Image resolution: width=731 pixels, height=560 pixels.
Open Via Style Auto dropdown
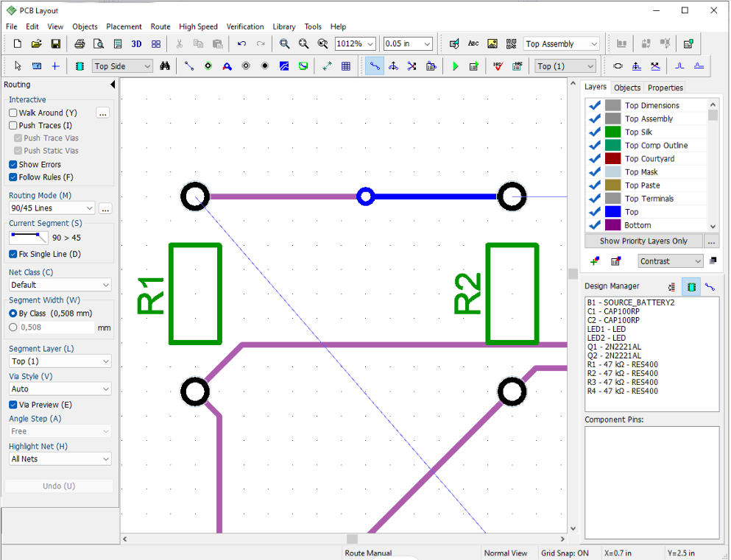pyautogui.click(x=60, y=389)
